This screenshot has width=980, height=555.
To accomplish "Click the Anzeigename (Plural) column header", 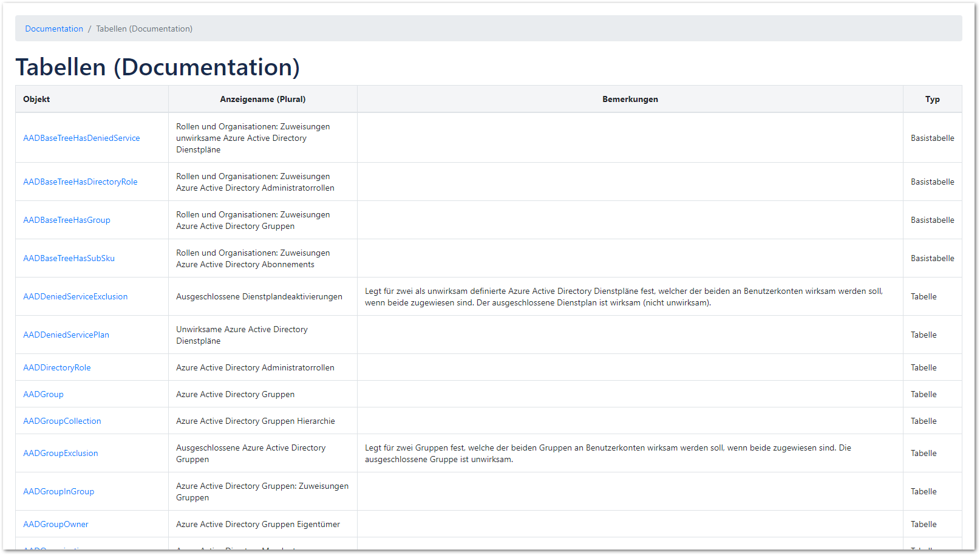I will (263, 99).
